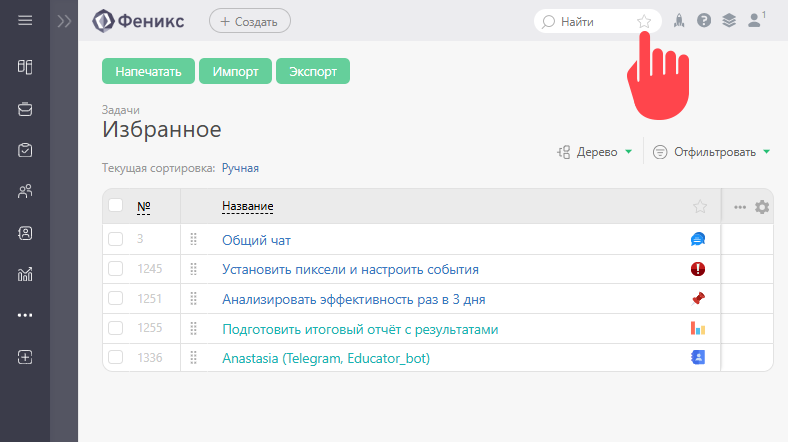Open Anastasia (Telegram, Educator_bot) task

point(326,359)
